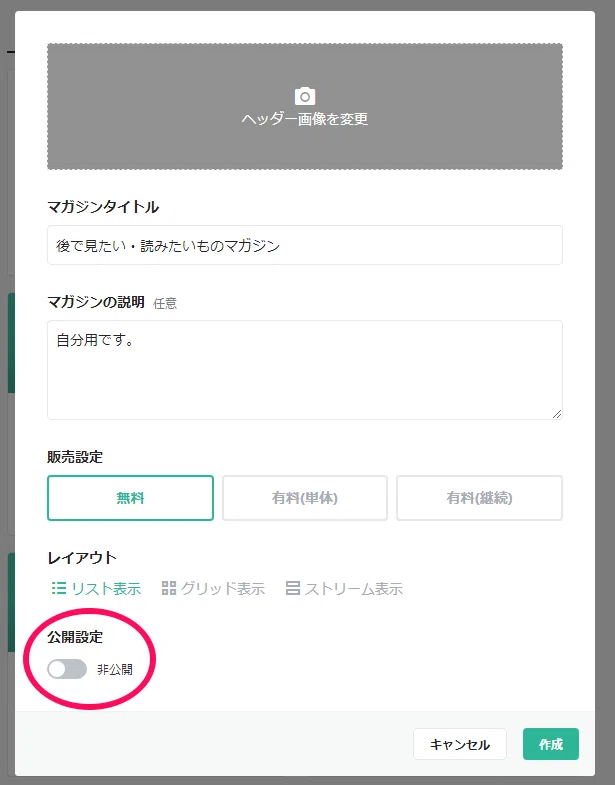Click ヘッダー画像を変更 text
Screen dimensions: 615x785
coord(304,119)
